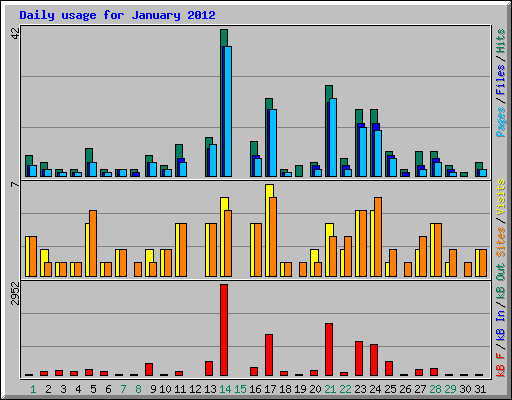The image size is (512, 400).
Task: Click the red kB bar for day 23
Action: pyautogui.click(x=359, y=359)
